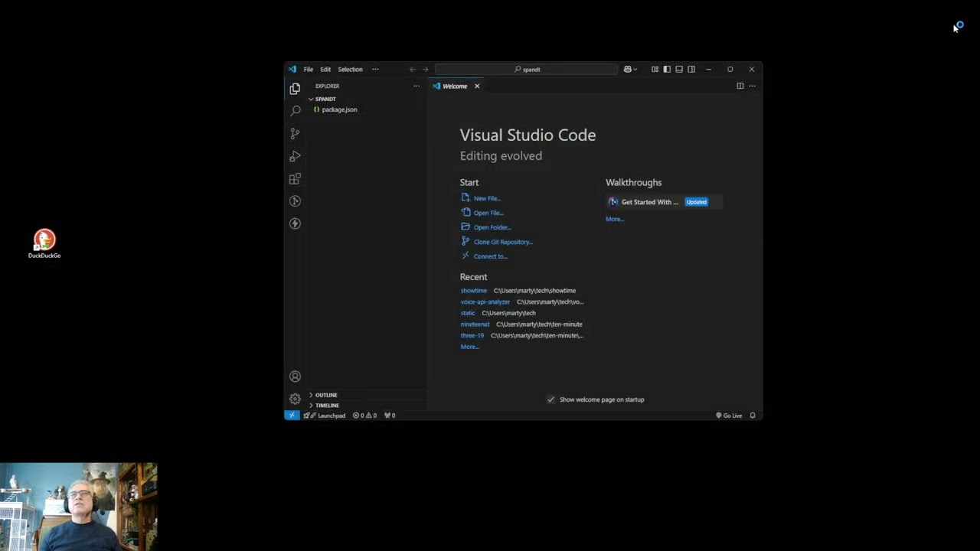This screenshot has height=551, width=980.
Task: Click the ports forwarded status item
Action: [x=390, y=416]
